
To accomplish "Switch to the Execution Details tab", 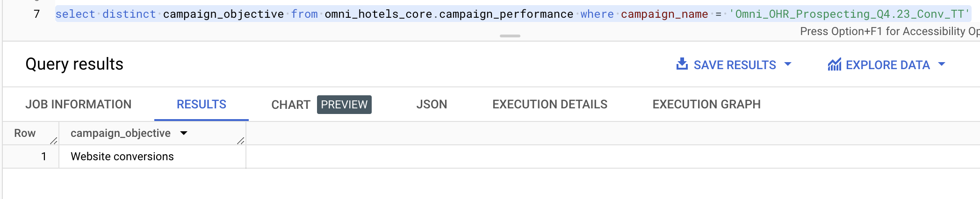I will click(550, 104).
